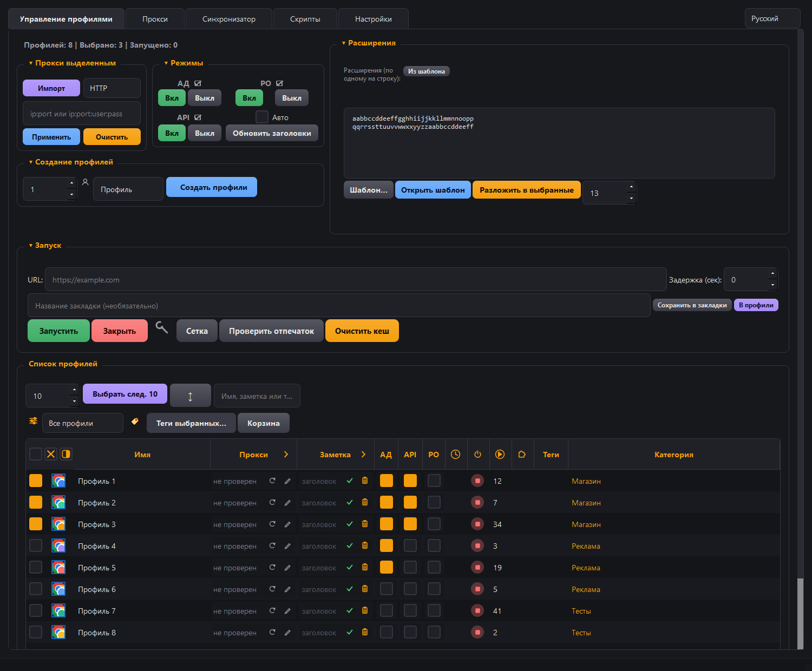
Task: Click the tag icon before Теги выбранных
Action: 135,421
